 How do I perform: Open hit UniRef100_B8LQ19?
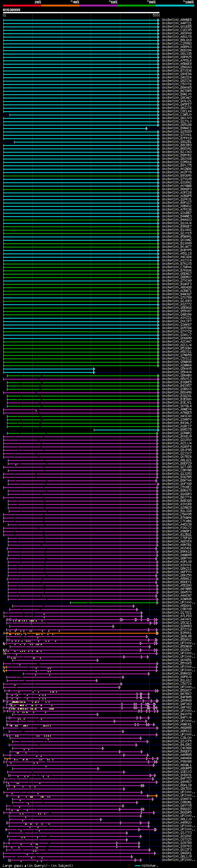coord(177,40)
